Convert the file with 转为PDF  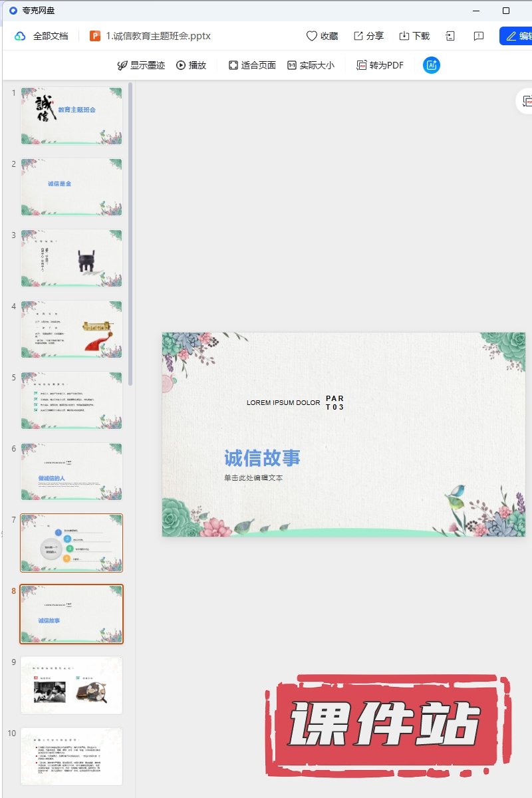click(380, 65)
